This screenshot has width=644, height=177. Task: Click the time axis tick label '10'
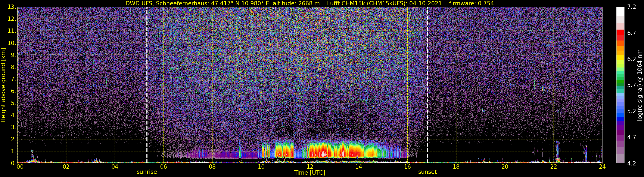coord(261,167)
